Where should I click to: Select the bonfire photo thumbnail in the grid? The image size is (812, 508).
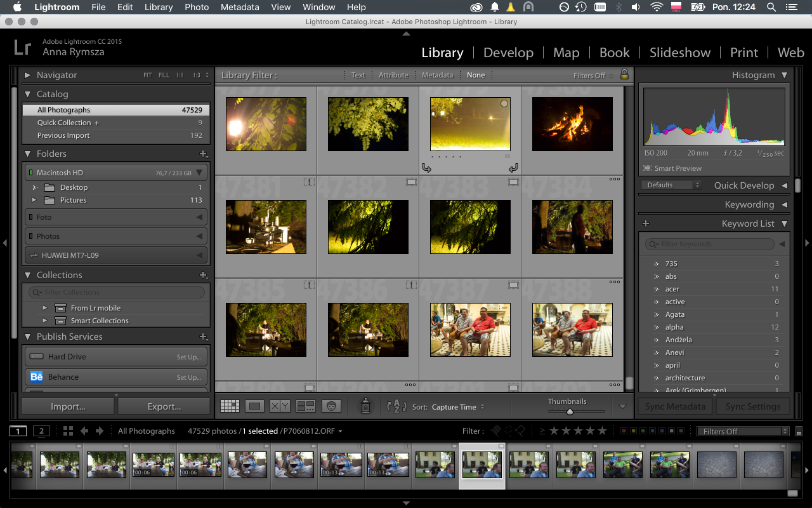click(572, 124)
